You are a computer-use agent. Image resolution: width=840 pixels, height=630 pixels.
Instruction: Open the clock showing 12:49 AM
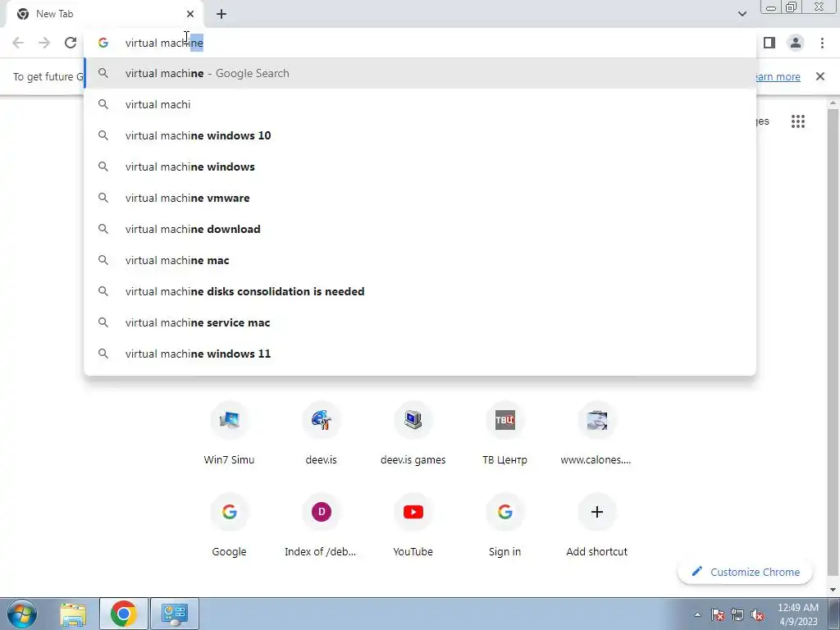coord(798,614)
